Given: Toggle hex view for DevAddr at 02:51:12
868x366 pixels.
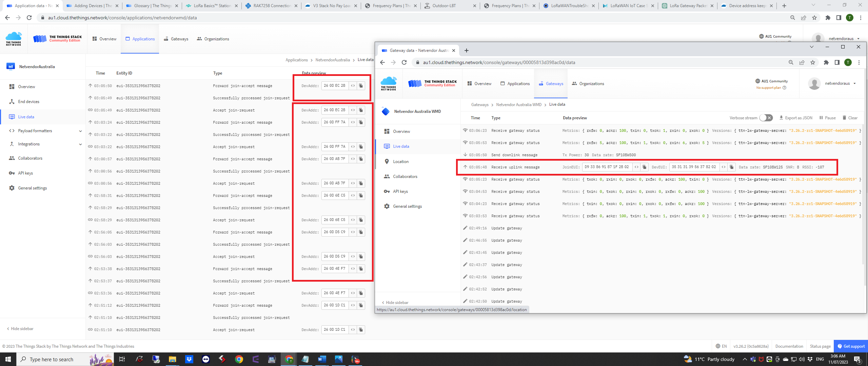Looking at the screenshot, I should click(353, 305).
